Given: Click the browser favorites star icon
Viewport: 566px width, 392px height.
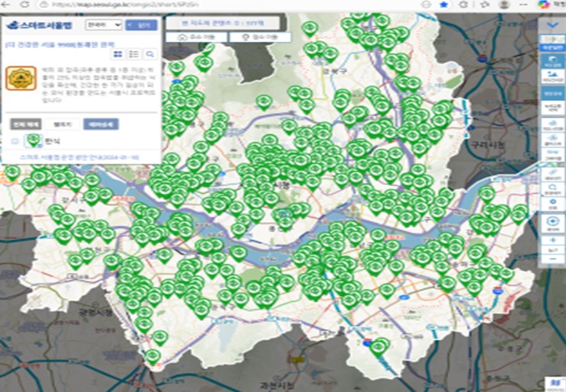Looking at the screenshot, I should point(444,5).
